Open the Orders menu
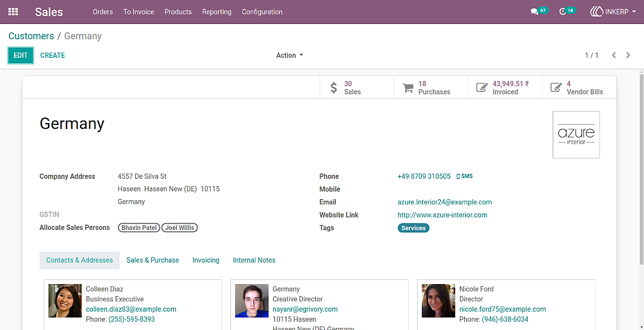Image resolution: width=644 pixels, height=330 pixels. [103, 11]
